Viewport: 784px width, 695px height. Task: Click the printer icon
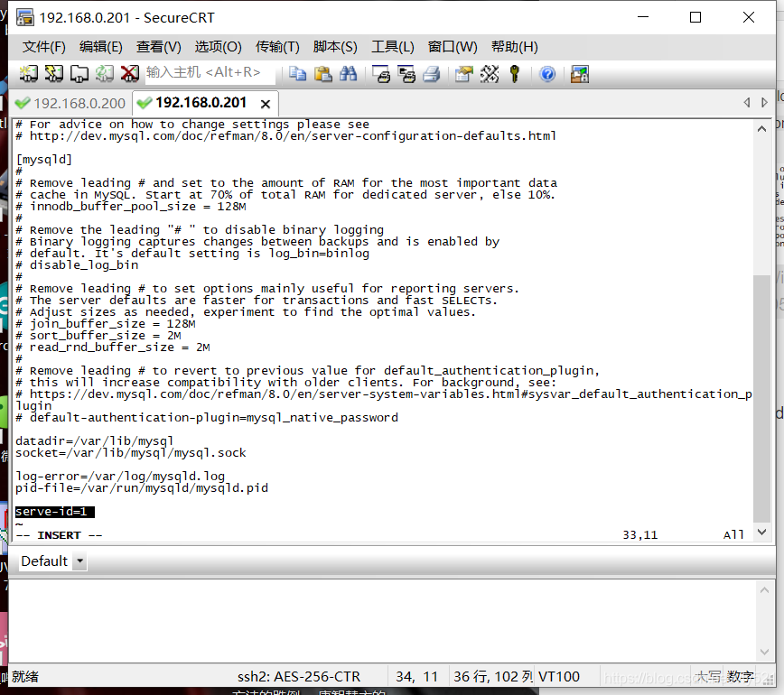pyautogui.click(x=432, y=74)
